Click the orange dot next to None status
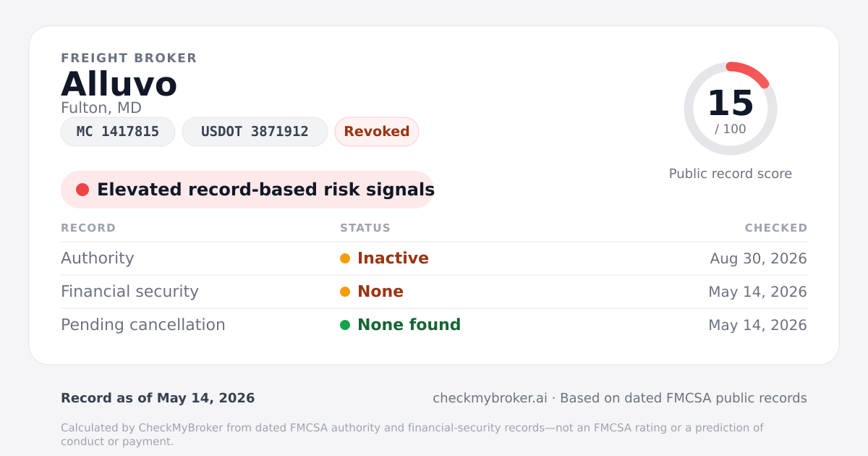This screenshot has height=456, width=868. [x=345, y=292]
